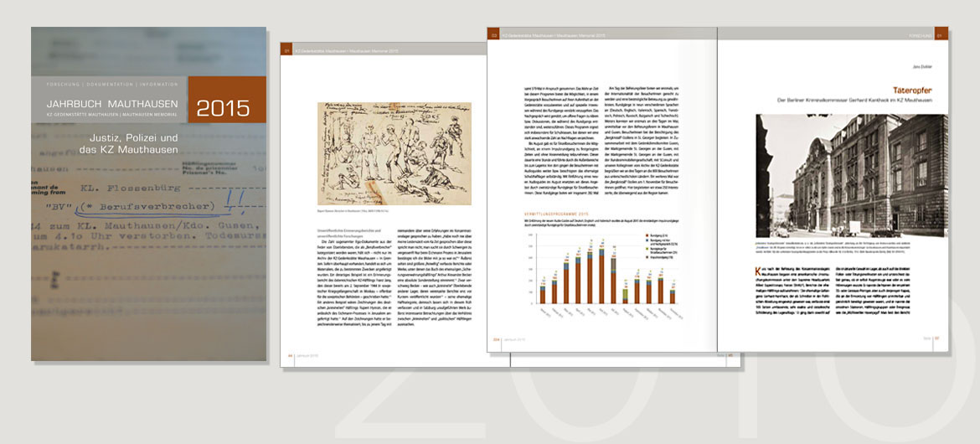The width and height of the screenshot is (980, 444).
Task: Click the bold heading above sketch-page text
Action: coord(349,234)
